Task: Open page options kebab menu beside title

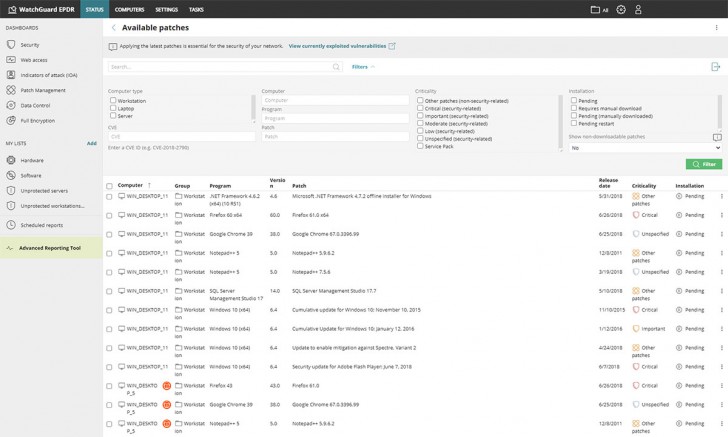Action: pyautogui.click(x=716, y=27)
